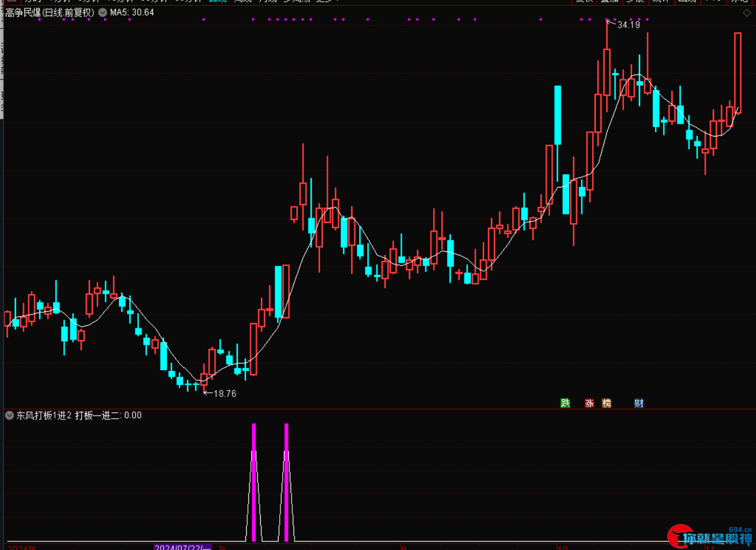The image size is (756, 550).
Task: Click the highlighted 2024/07/22 date label
Action: 183,548
